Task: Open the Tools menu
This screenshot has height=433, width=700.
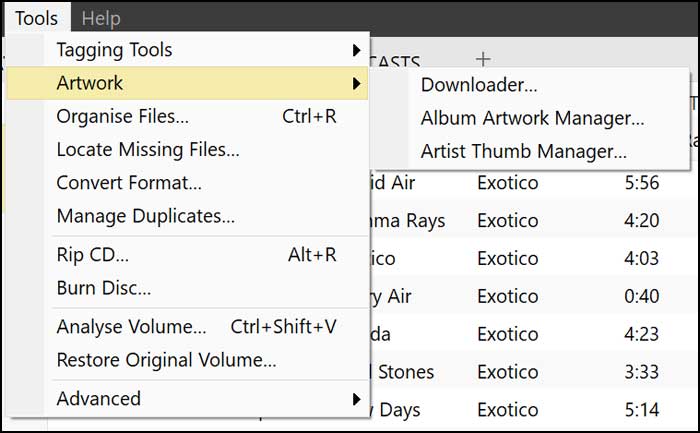Action: [36, 18]
